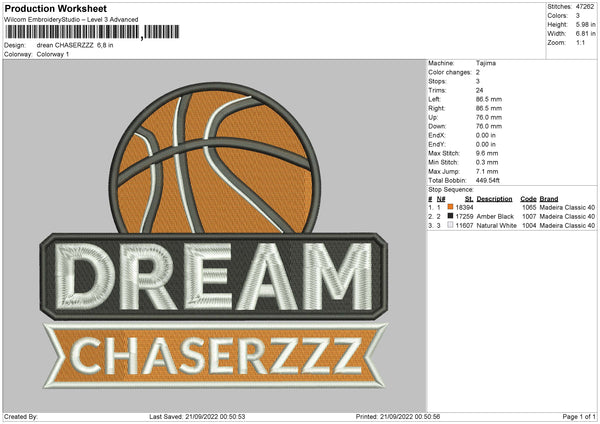Image resolution: width=600 pixels, height=424 pixels.
Task: Click the orange thread color swatch 18394
Action: tap(450, 207)
